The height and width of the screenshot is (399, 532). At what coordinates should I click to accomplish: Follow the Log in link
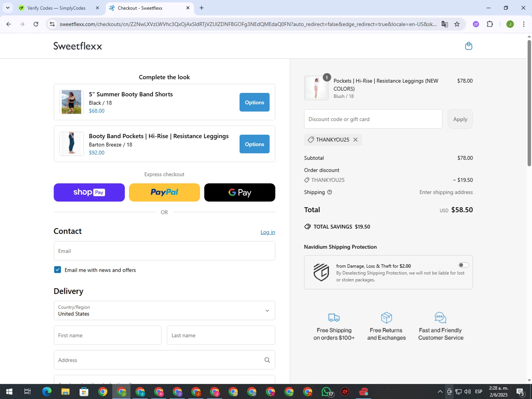pyautogui.click(x=268, y=232)
